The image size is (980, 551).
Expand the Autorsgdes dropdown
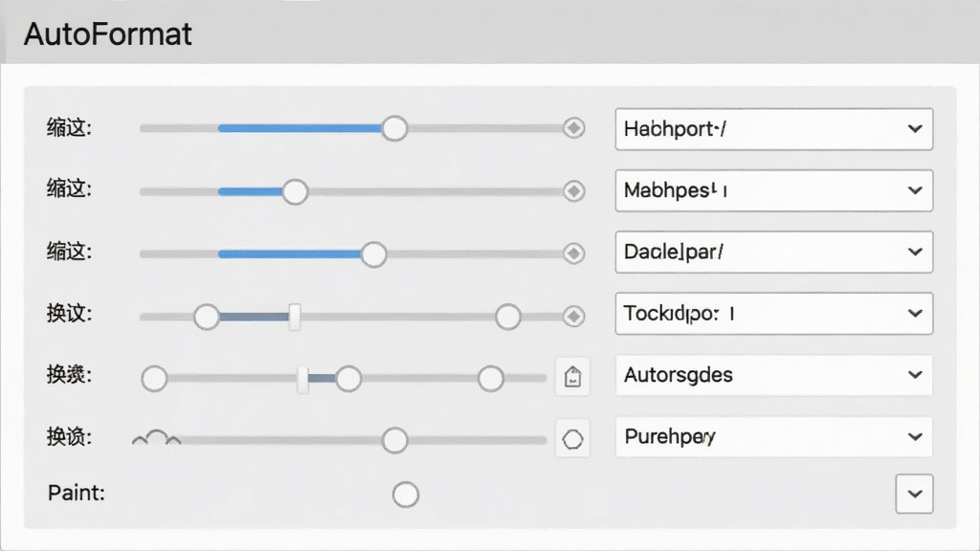(773, 375)
